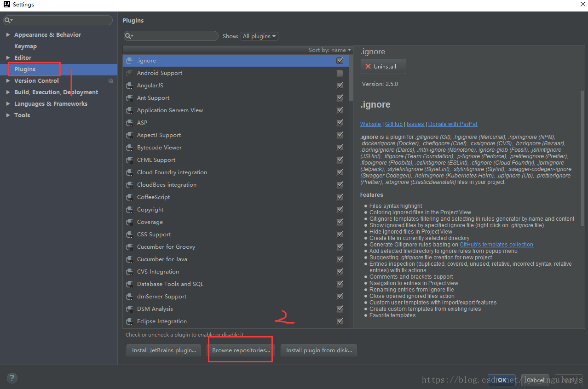588x389 pixels.
Task: Uncheck the Eclipse Integration checkbox
Action: click(x=340, y=321)
